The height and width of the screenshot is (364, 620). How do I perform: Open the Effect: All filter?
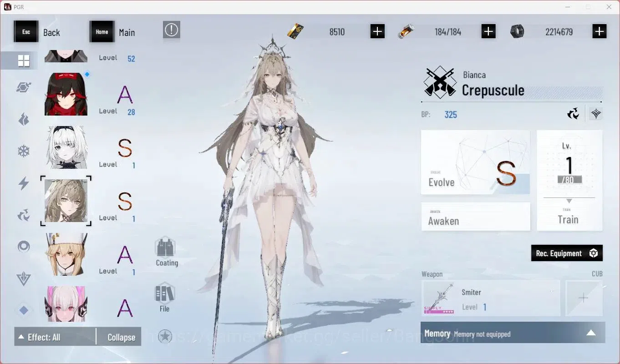55,337
